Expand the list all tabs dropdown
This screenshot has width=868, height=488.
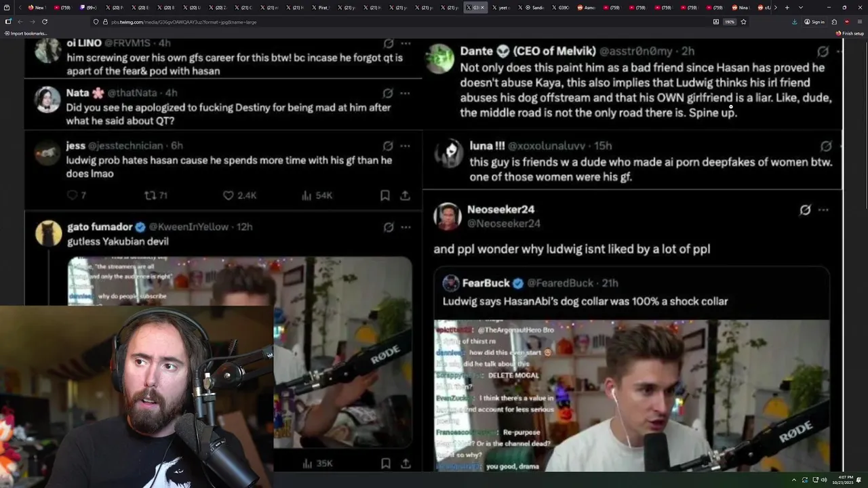click(801, 7)
